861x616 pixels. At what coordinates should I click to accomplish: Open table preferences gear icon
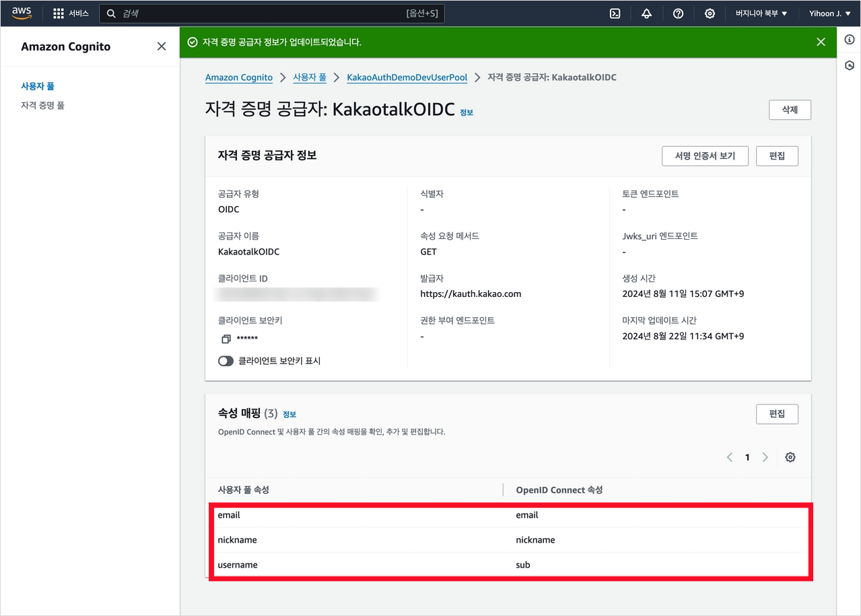point(790,457)
